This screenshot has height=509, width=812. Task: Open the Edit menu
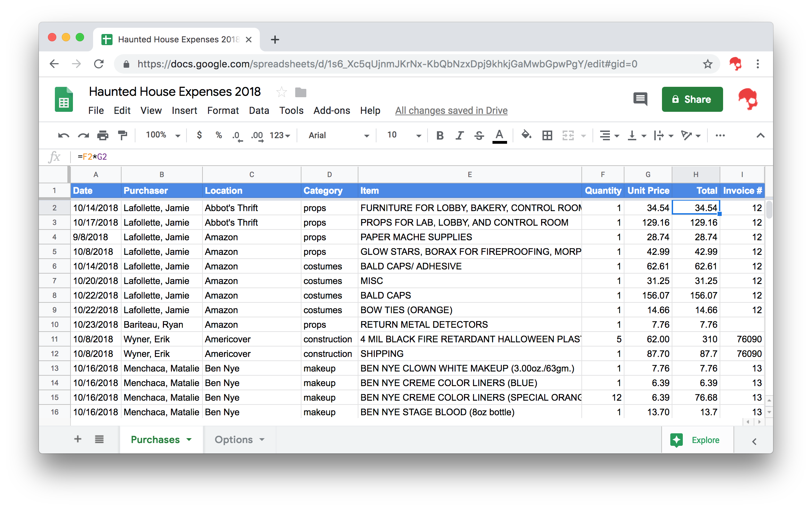point(122,110)
